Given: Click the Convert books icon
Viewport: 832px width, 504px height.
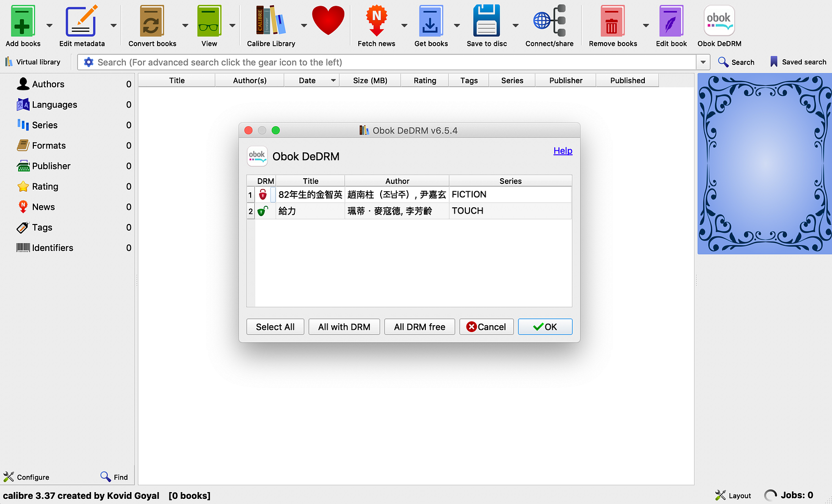Looking at the screenshot, I should click(x=152, y=21).
